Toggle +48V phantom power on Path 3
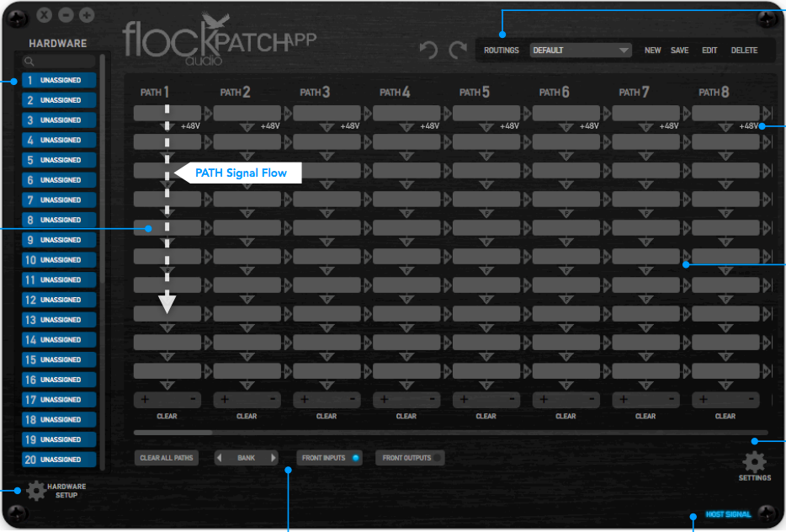This screenshot has width=786, height=532. (349, 126)
